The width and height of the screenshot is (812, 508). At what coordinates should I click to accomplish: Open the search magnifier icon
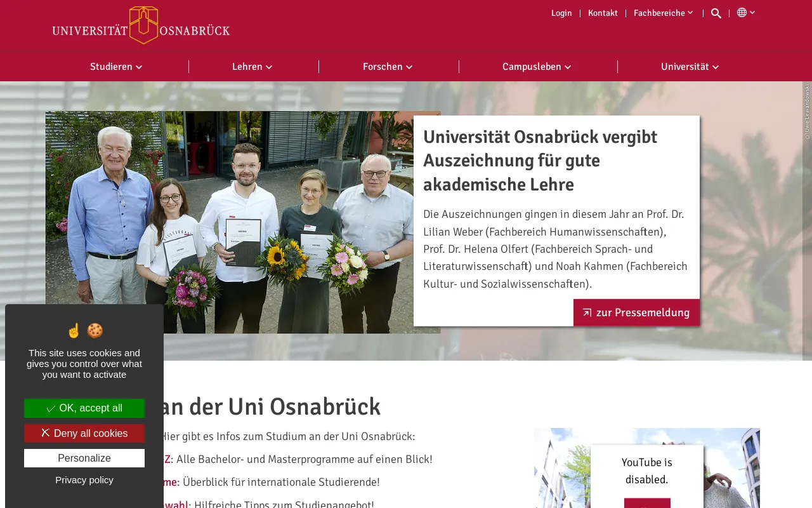pyautogui.click(x=716, y=13)
